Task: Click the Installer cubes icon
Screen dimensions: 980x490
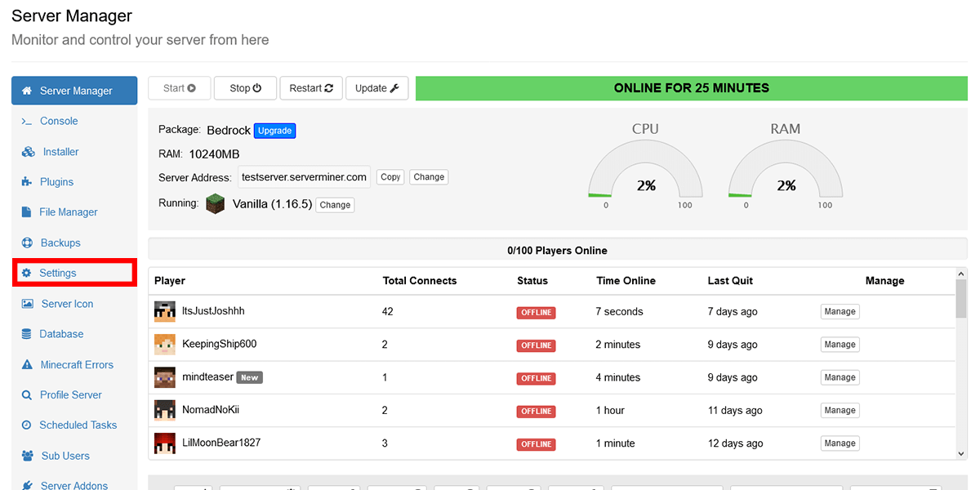Action: (x=28, y=152)
